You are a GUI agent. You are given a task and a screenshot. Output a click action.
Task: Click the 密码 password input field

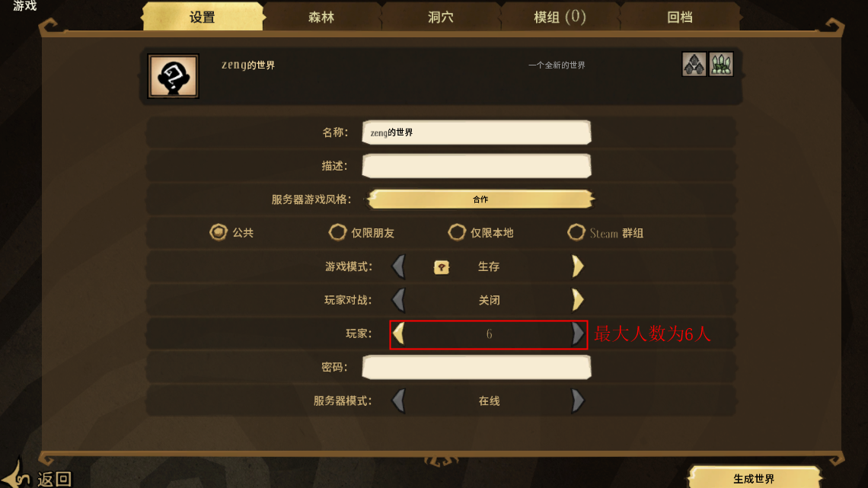(477, 368)
